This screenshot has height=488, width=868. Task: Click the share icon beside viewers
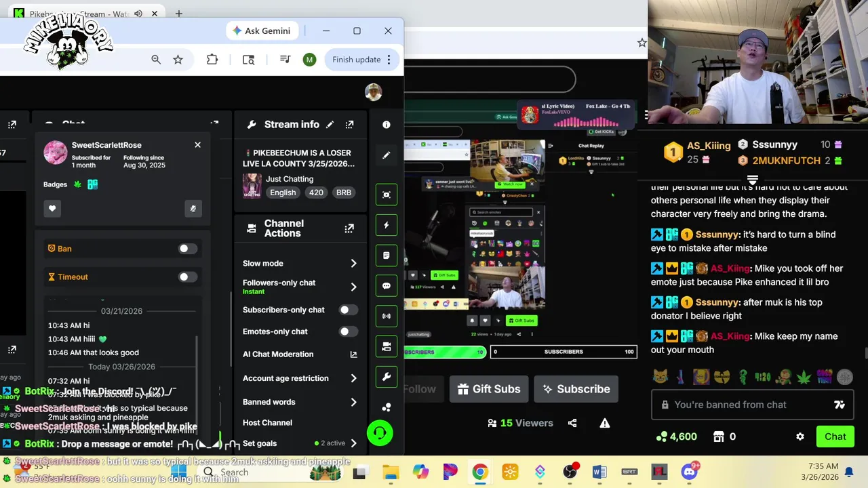point(572,423)
